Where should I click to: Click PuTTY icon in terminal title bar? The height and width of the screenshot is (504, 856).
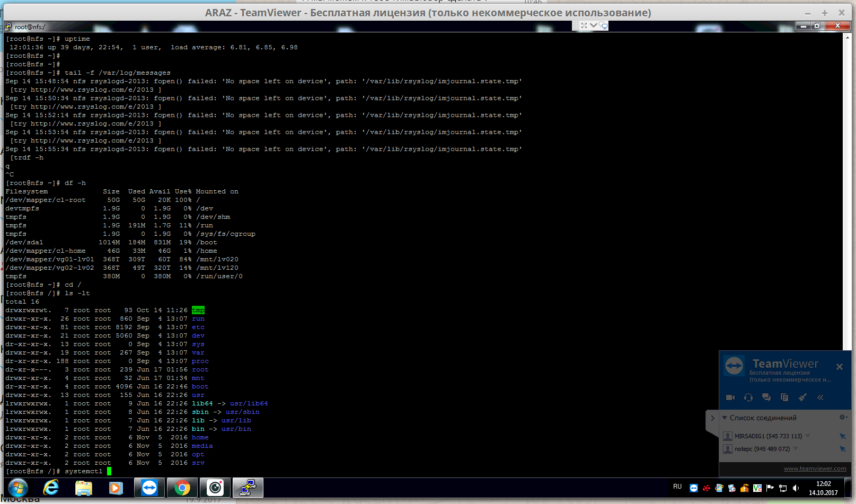(8, 26)
